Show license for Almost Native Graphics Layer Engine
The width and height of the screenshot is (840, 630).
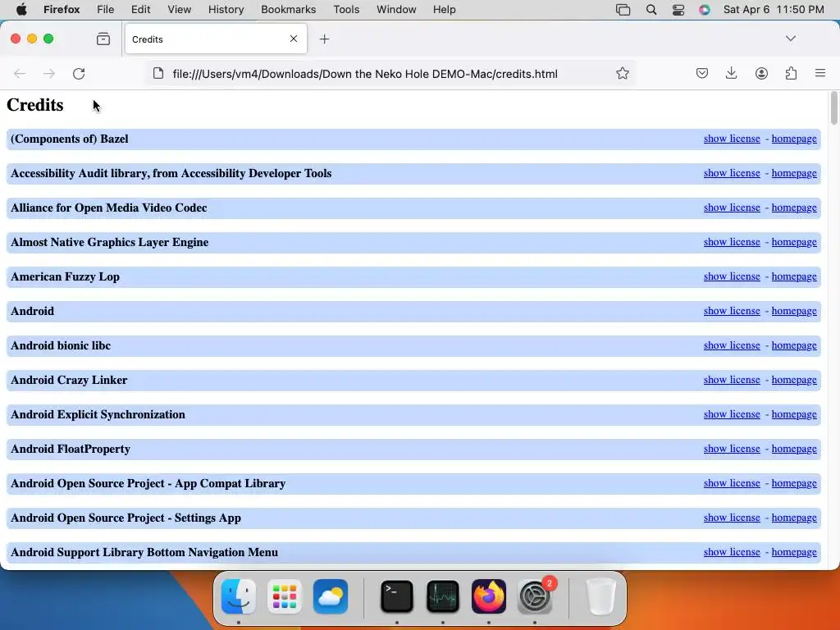(x=732, y=242)
